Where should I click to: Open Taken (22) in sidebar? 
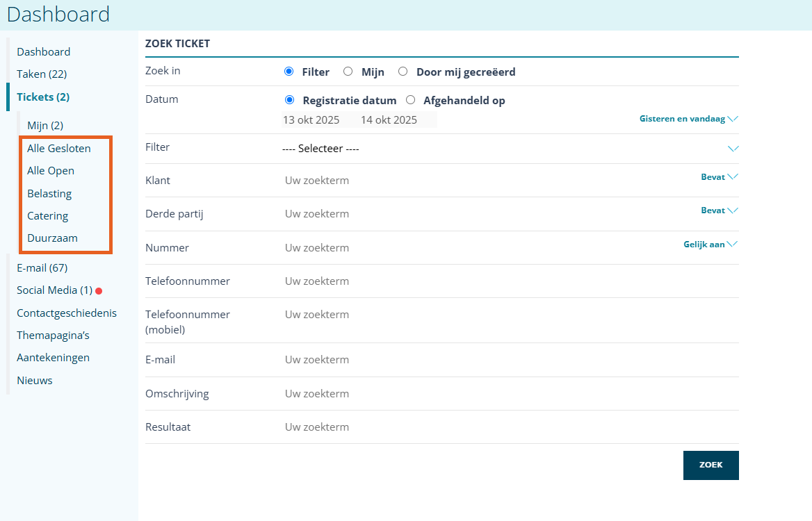[x=42, y=74]
